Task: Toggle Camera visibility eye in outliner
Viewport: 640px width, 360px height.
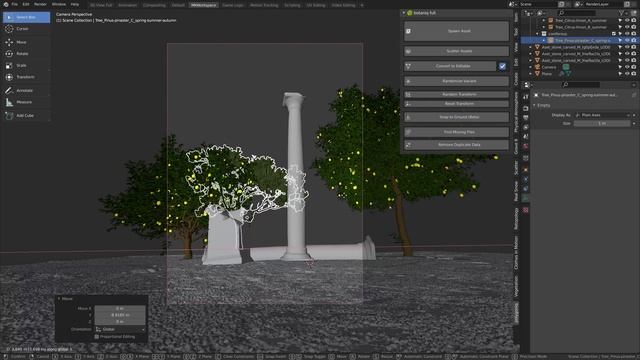Action: 627,67
